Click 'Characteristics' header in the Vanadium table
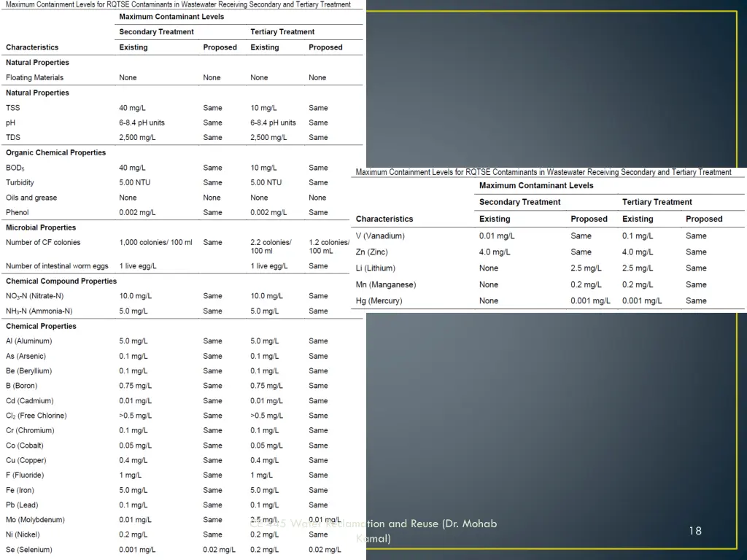The height and width of the screenshot is (560, 747). point(384,219)
